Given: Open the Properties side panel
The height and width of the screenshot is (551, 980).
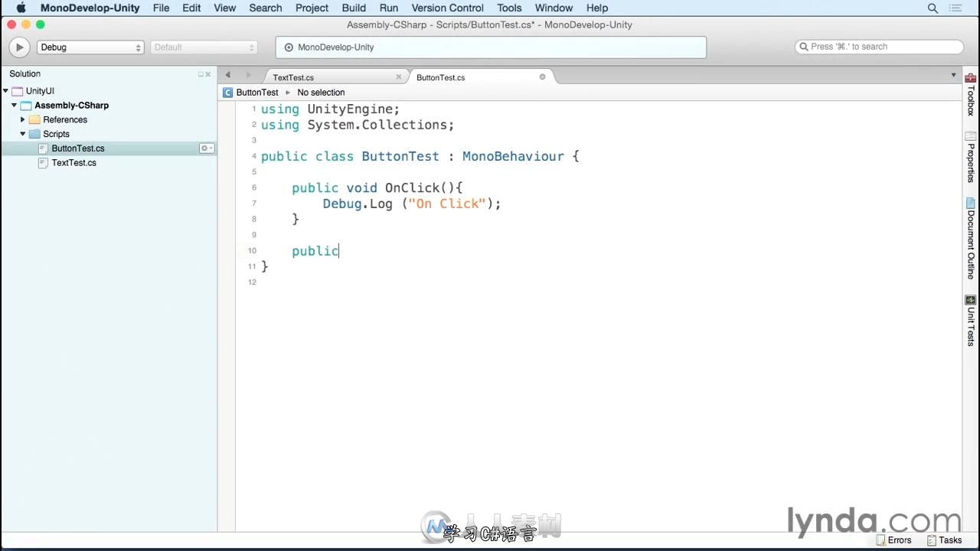Looking at the screenshot, I should (970, 157).
